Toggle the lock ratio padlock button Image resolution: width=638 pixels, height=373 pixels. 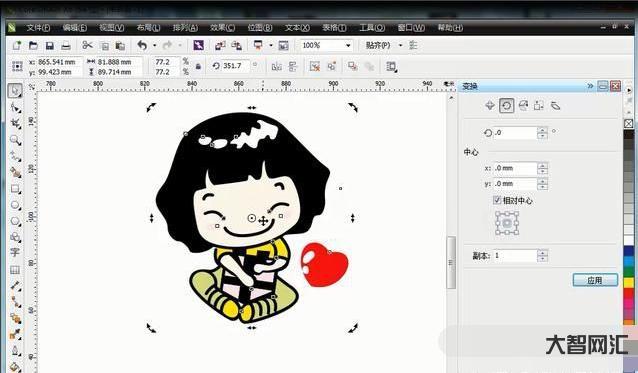[198, 66]
